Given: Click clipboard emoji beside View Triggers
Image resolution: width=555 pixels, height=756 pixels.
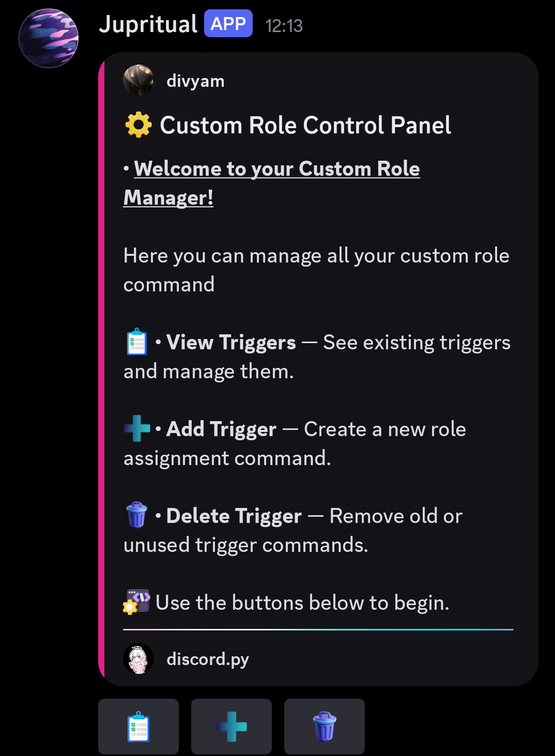Looking at the screenshot, I should coord(137,342).
